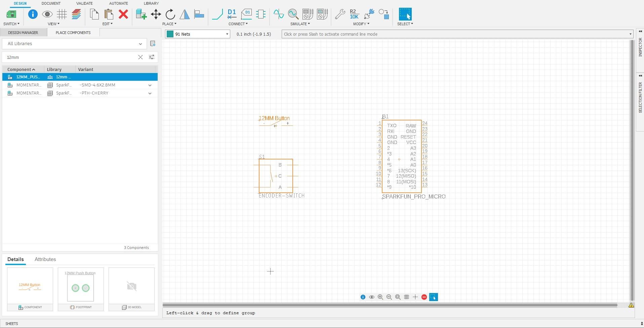Open the Automate menu

click(118, 3)
